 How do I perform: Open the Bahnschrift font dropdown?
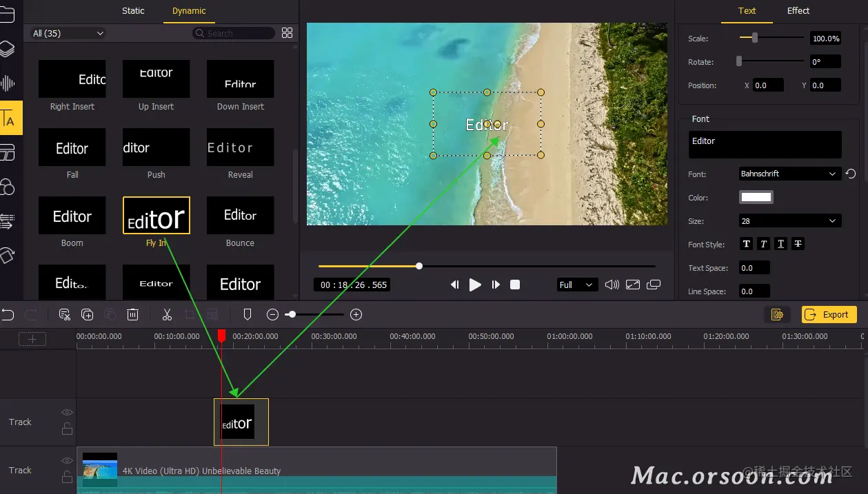point(789,174)
